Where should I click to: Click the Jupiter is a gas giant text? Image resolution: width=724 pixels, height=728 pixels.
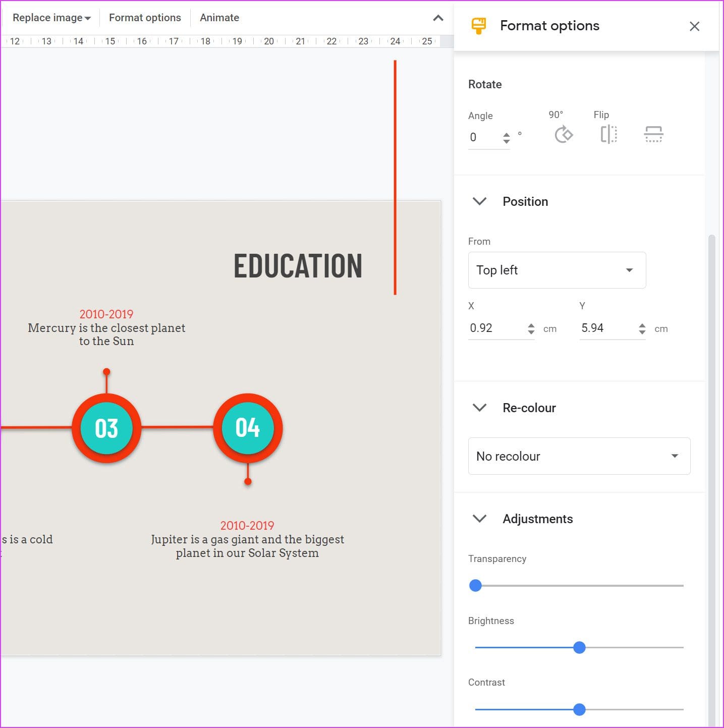(x=247, y=546)
